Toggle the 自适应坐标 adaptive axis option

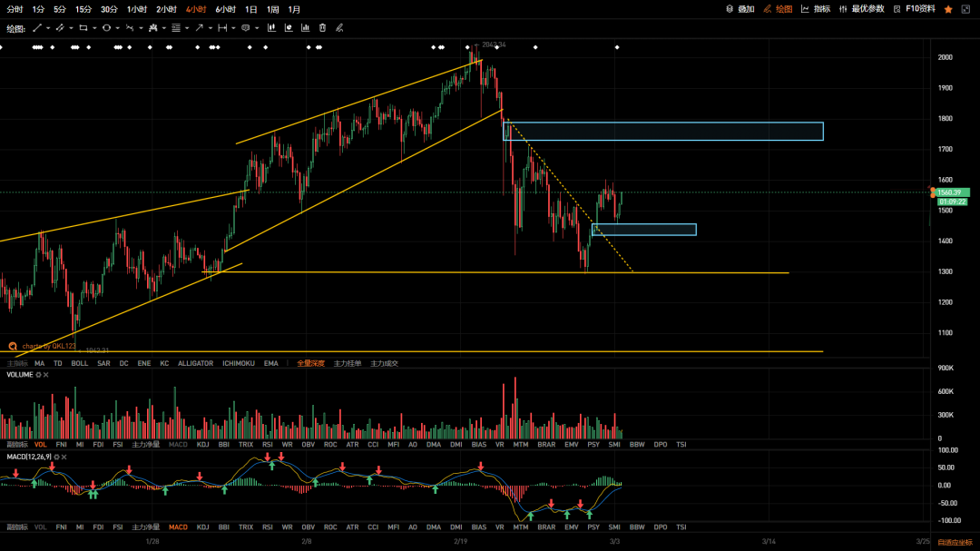coord(954,542)
